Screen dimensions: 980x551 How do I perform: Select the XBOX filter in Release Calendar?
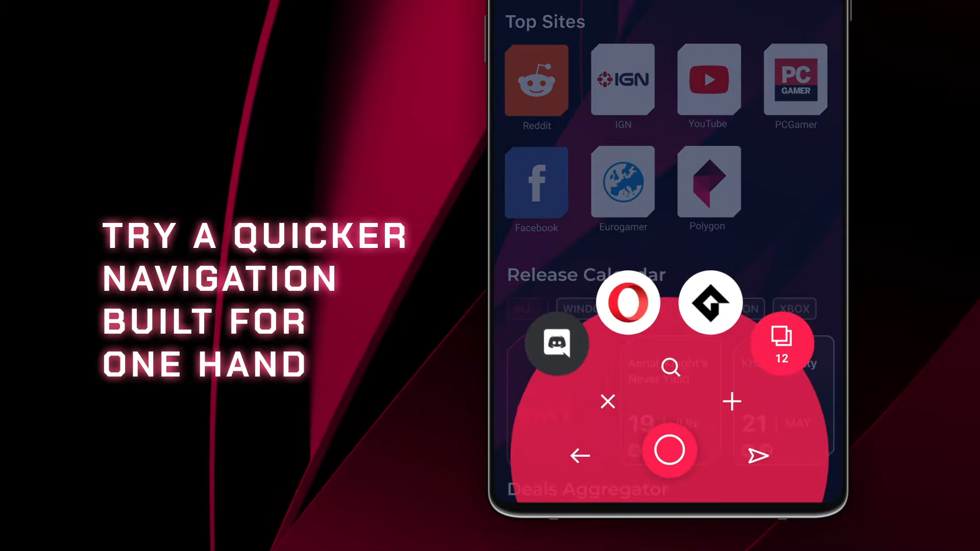click(x=795, y=308)
